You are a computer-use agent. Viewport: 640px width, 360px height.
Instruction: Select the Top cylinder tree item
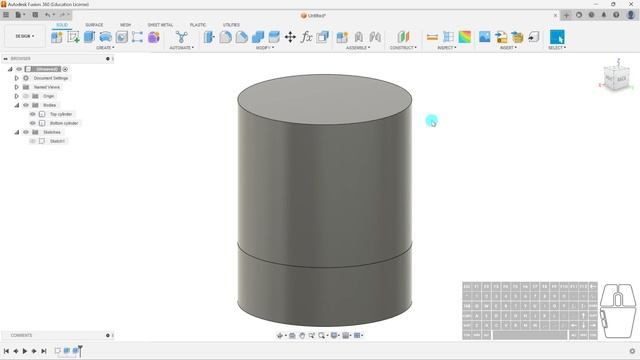point(61,114)
